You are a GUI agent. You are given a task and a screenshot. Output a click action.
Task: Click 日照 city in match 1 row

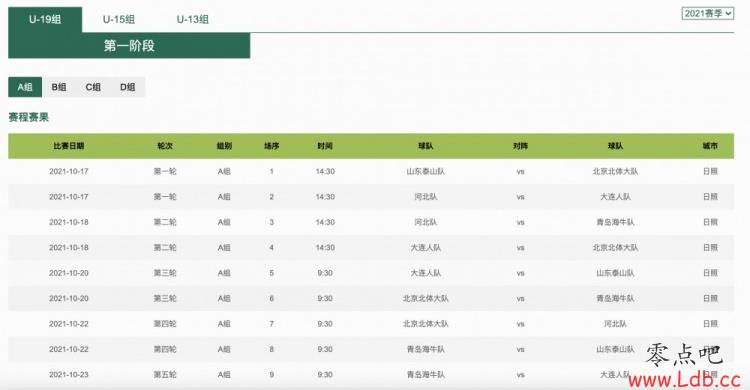[x=710, y=171]
